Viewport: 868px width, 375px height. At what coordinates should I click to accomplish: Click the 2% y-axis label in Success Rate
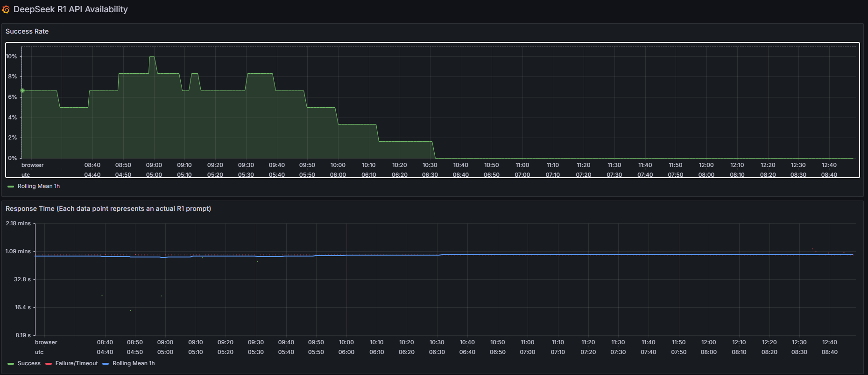pyautogui.click(x=13, y=138)
